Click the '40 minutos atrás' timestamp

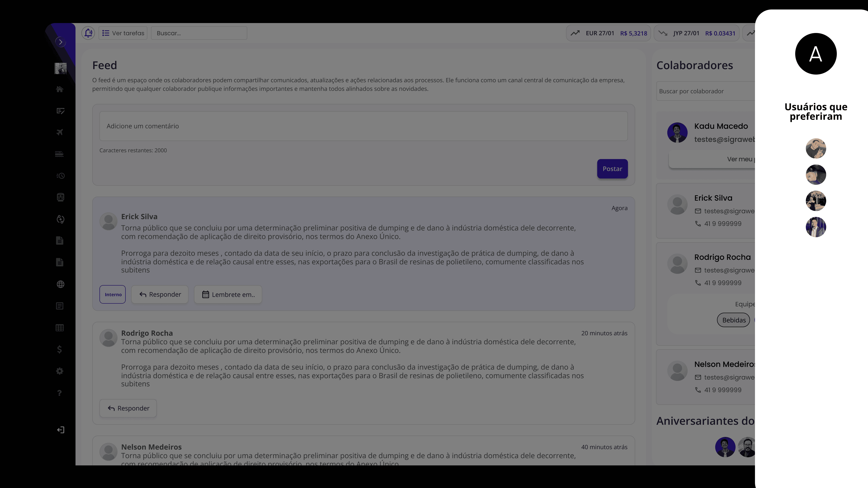(x=604, y=447)
